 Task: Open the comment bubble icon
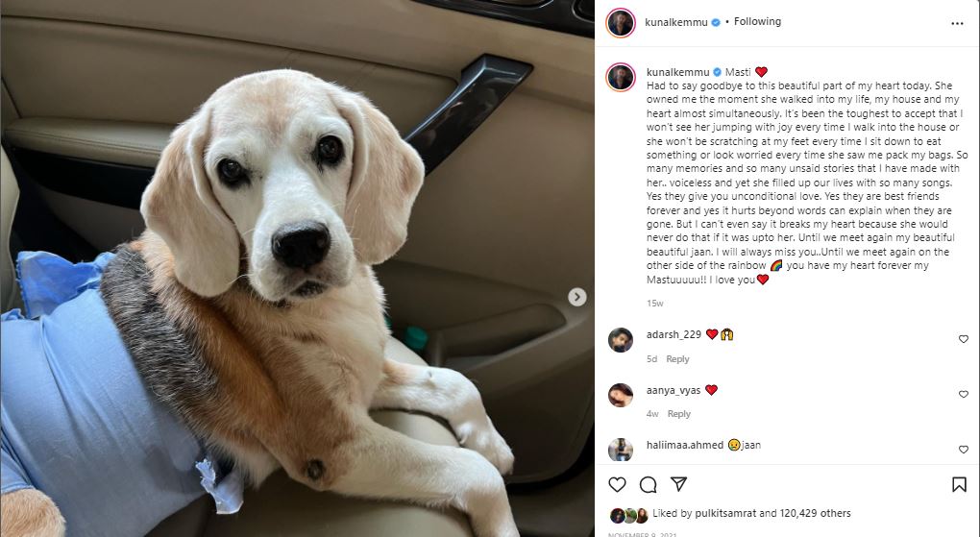pos(649,484)
